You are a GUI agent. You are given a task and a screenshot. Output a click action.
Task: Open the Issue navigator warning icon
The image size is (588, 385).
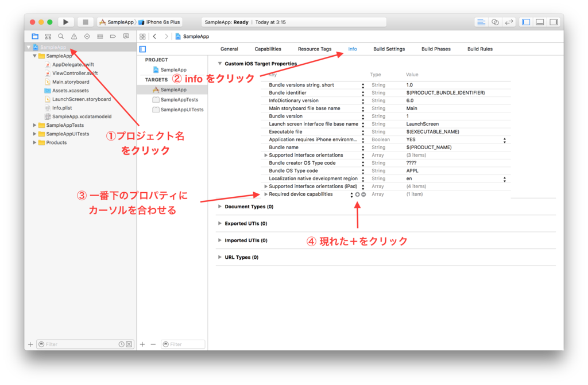pos(74,36)
